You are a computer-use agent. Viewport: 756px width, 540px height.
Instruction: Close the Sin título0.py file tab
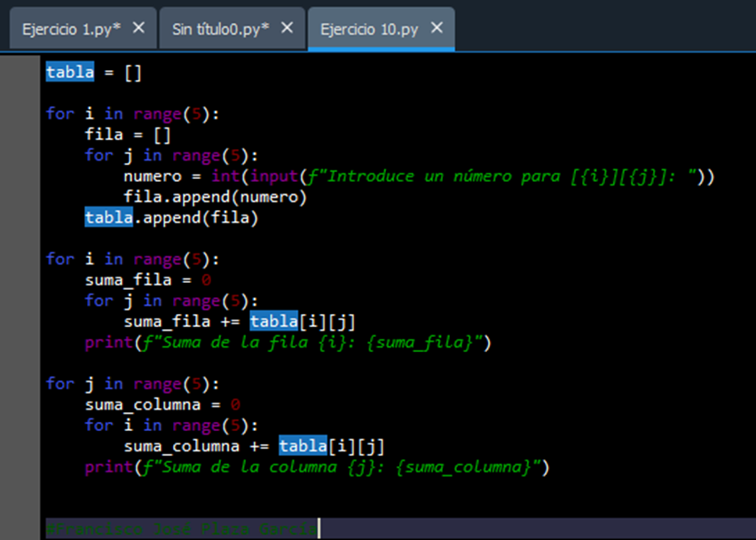click(287, 28)
